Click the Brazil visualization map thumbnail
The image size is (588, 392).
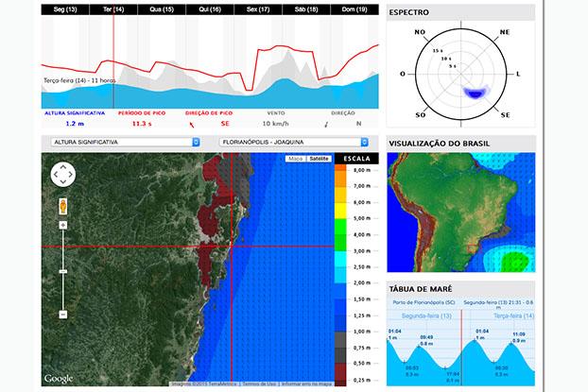click(x=461, y=213)
